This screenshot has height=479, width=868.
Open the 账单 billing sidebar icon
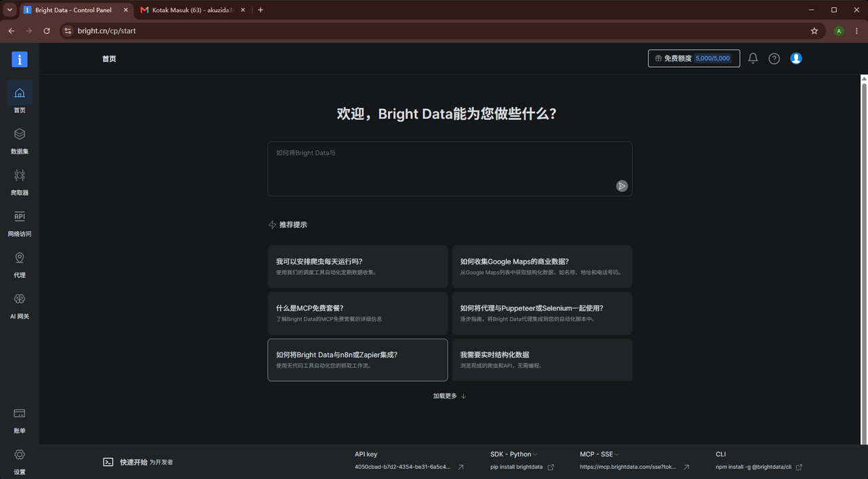pyautogui.click(x=20, y=413)
